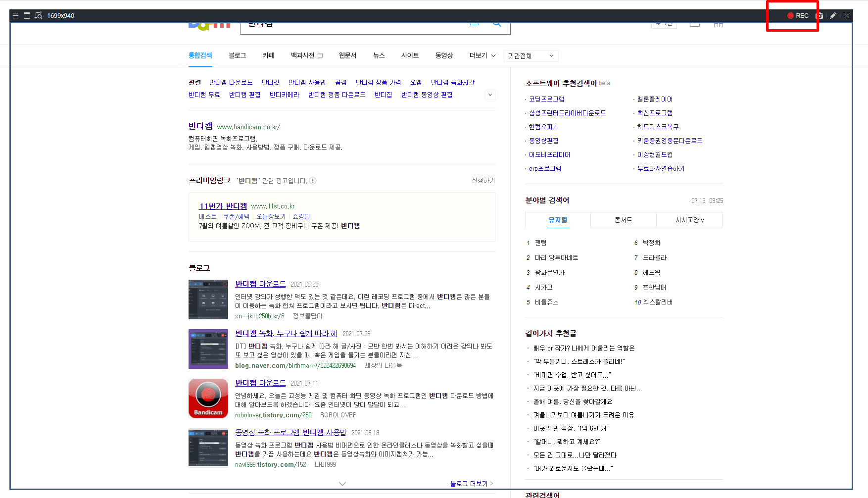868x498 pixels.
Task: Click the Bandicam fullscreen window mode icon
Action: [x=27, y=16]
